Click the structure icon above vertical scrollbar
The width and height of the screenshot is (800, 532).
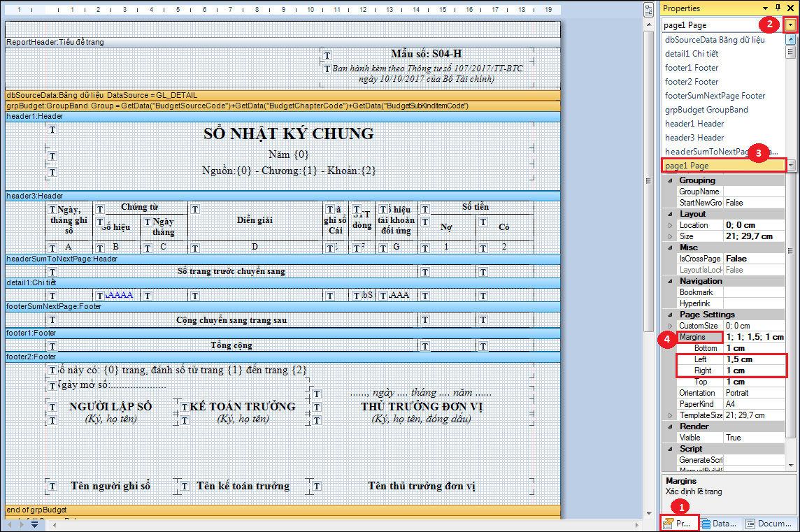648,10
